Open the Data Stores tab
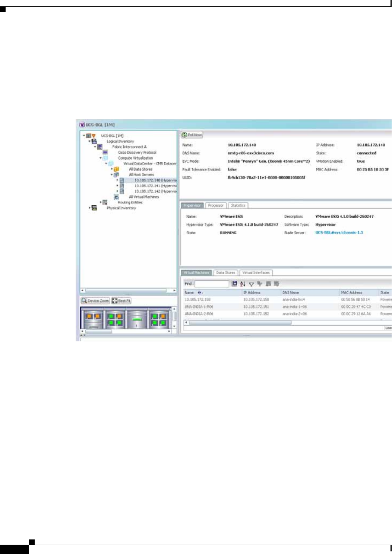 click(x=225, y=273)
